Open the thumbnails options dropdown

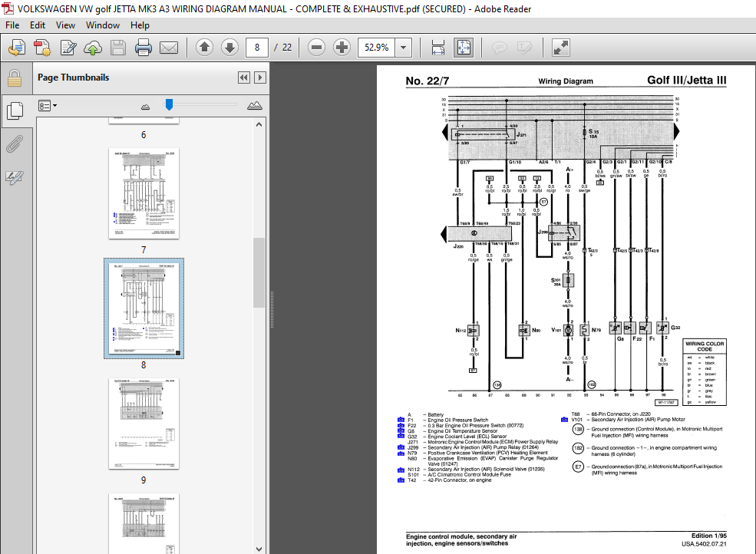(x=48, y=106)
